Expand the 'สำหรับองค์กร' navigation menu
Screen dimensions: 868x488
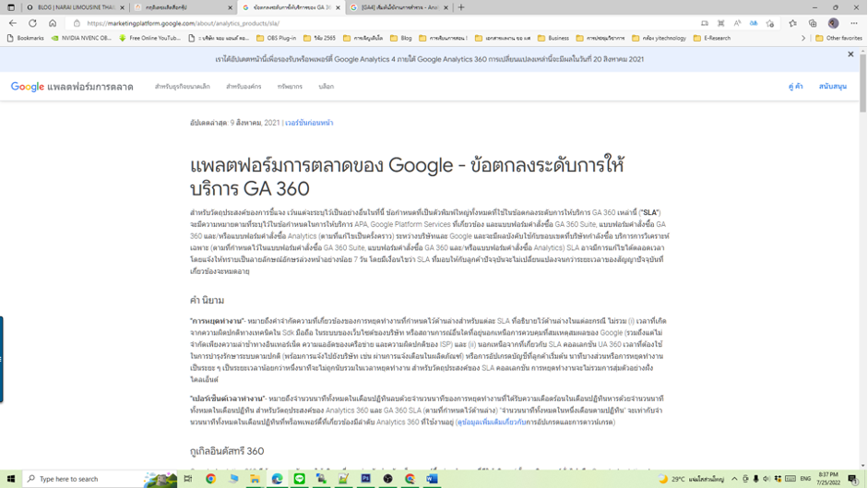click(244, 87)
